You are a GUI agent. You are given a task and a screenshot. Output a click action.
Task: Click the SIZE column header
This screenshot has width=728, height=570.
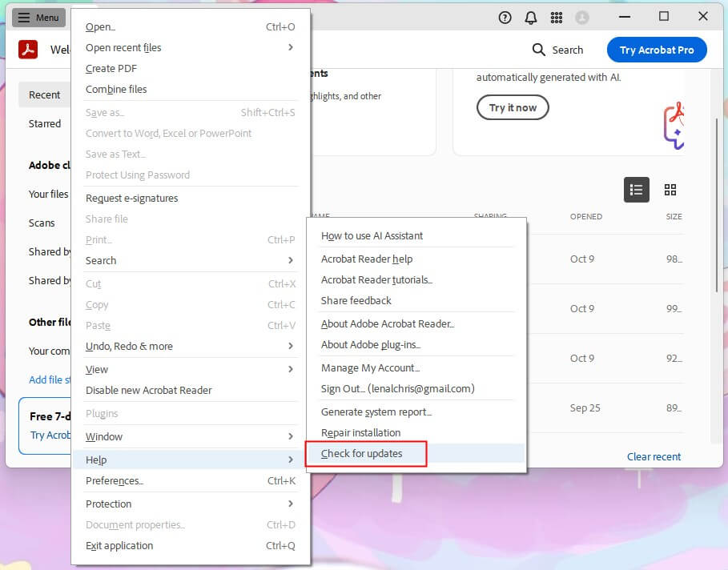coord(674,217)
